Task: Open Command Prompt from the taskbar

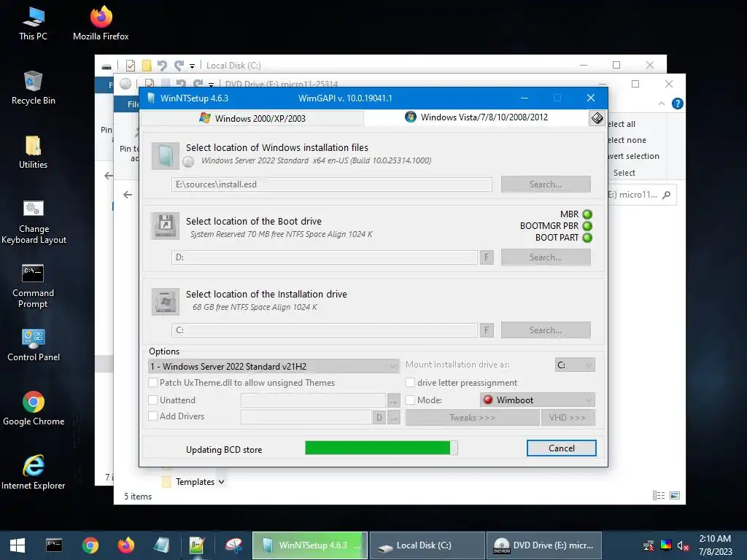Action: [x=54, y=545]
